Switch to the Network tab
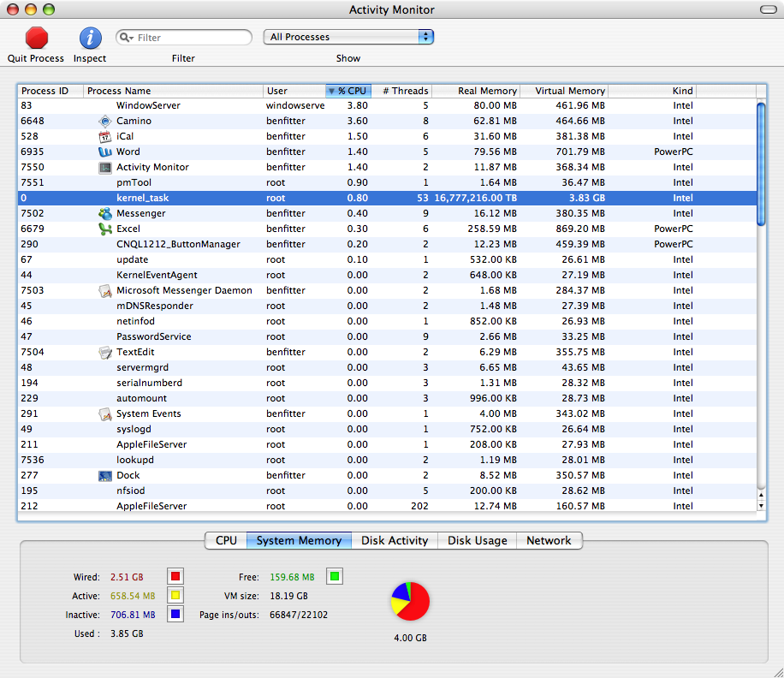Image resolution: width=784 pixels, height=678 pixels. pos(549,540)
